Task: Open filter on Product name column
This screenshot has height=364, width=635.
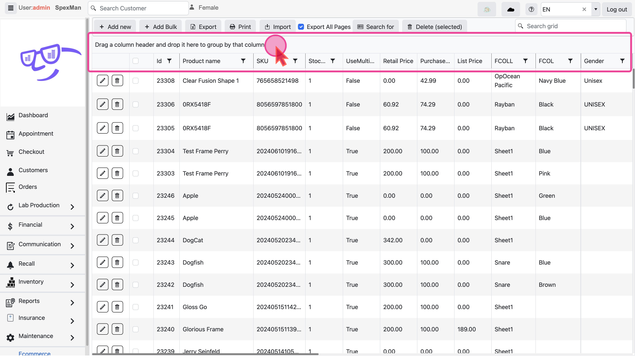Action: (243, 61)
